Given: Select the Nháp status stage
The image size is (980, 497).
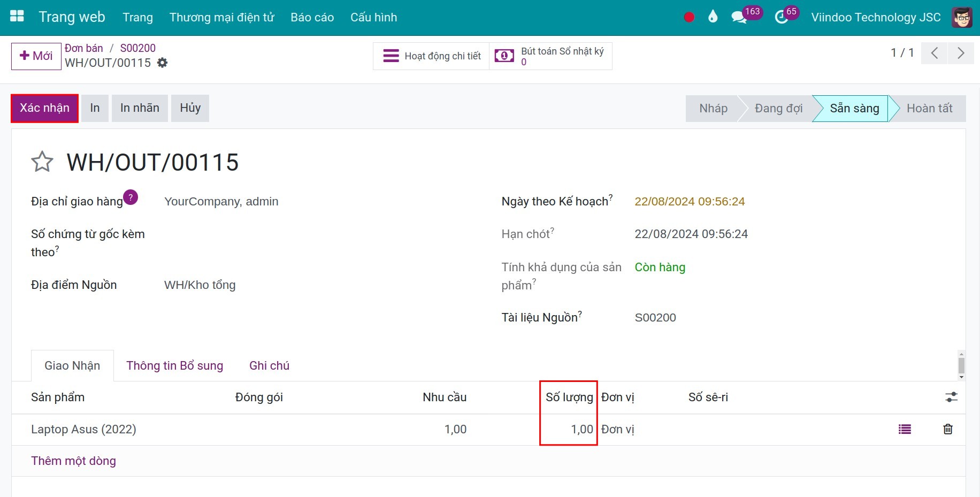Looking at the screenshot, I should tap(713, 109).
